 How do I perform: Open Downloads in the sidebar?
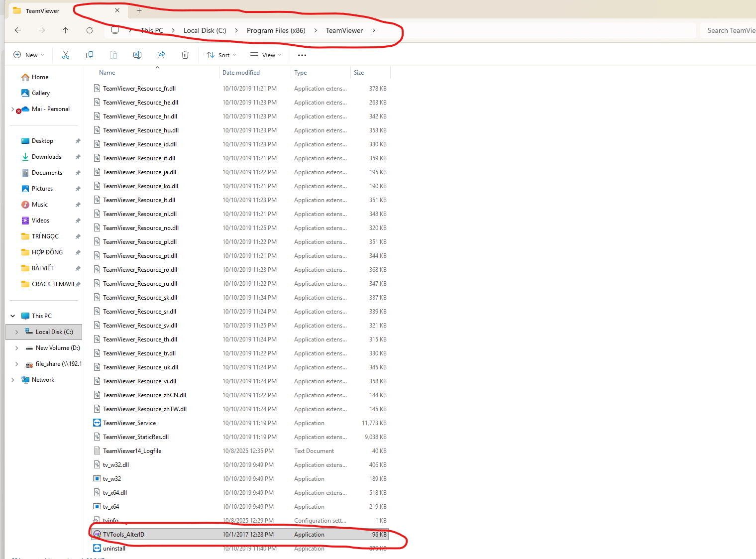click(x=46, y=157)
